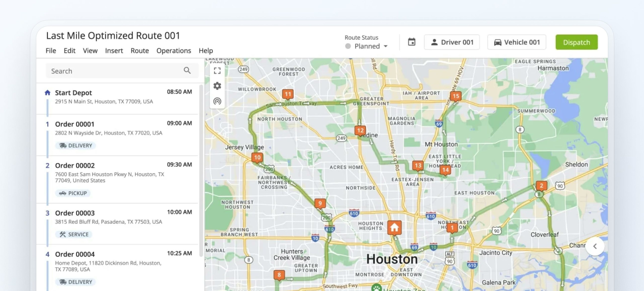Click the search magnifier icon

point(187,71)
